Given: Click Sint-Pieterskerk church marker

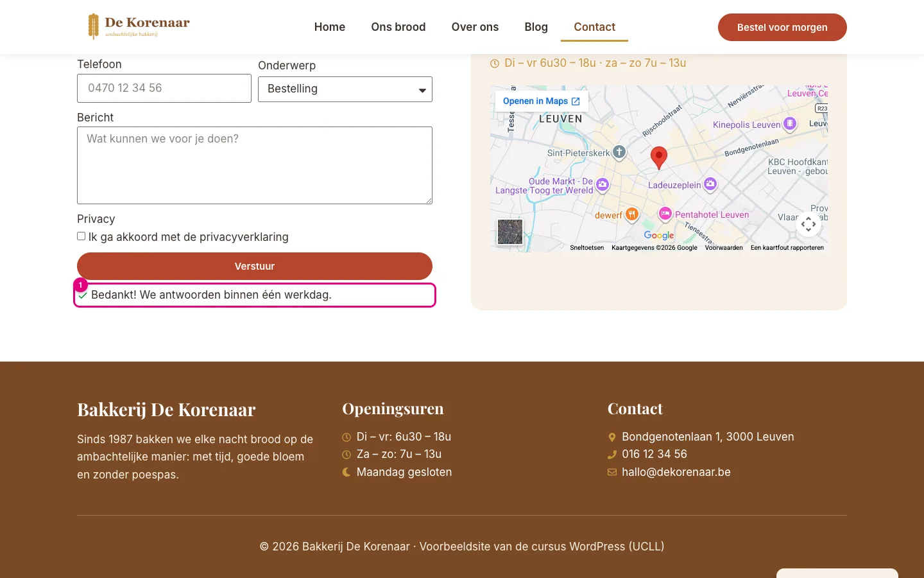Looking at the screenshot, I should tap(619, 152).
